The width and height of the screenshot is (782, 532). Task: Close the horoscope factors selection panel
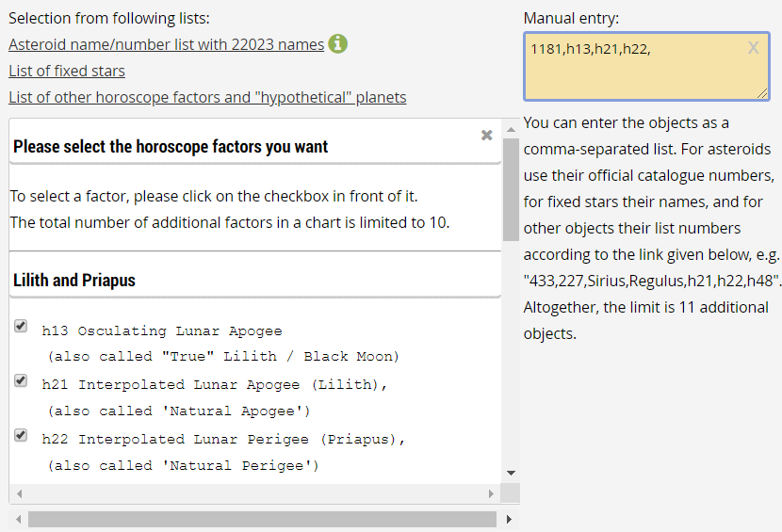[487, 136]
